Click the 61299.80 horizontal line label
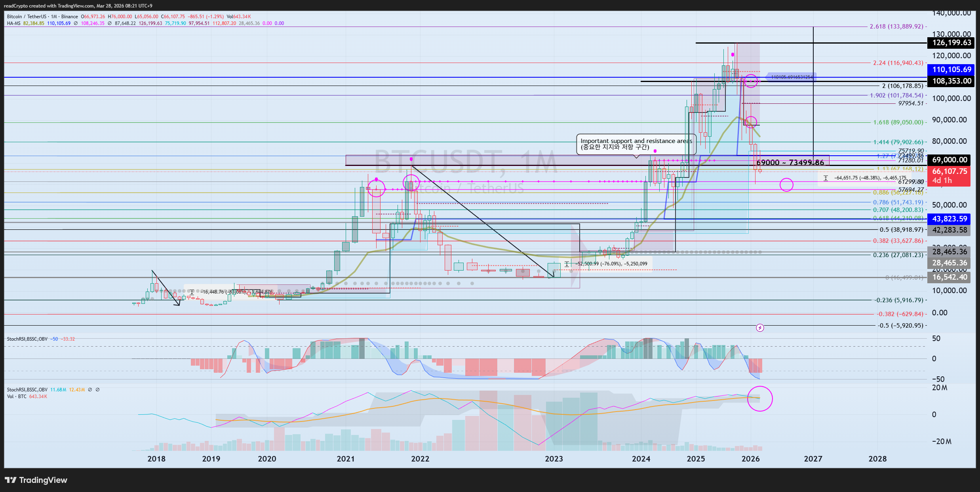980x492 pixels. (x=911, y=182)
